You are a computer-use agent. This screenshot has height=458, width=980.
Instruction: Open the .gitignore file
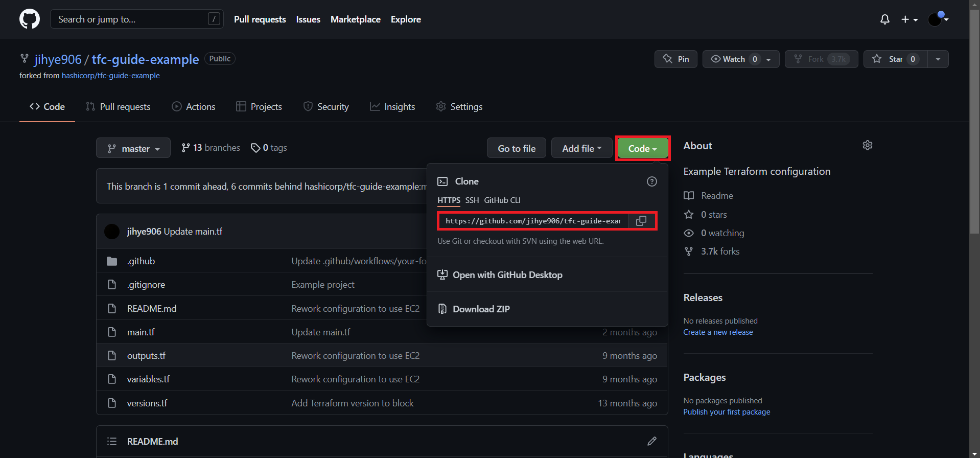146,285
